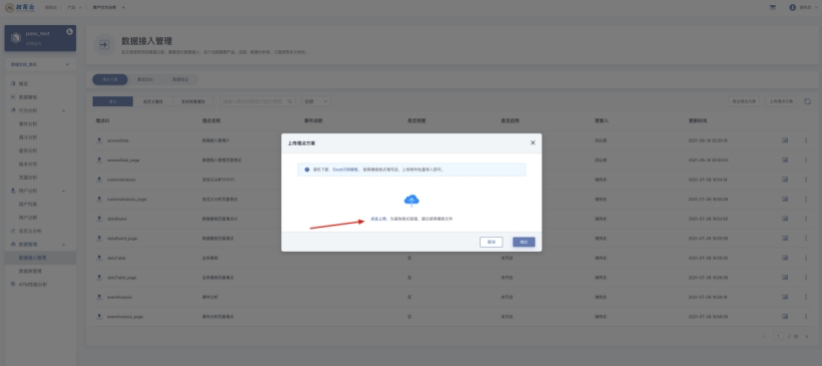
Task: Open 漏斗分析 in the sidebar
Action: (28, 137)
